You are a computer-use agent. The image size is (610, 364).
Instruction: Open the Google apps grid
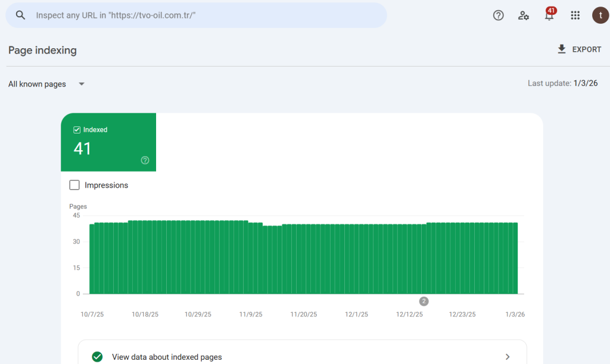point(575,15)
